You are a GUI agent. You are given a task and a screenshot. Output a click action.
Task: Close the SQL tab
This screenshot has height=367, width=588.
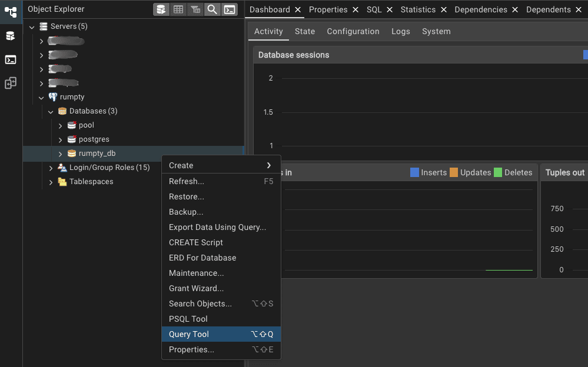[390, 10]
